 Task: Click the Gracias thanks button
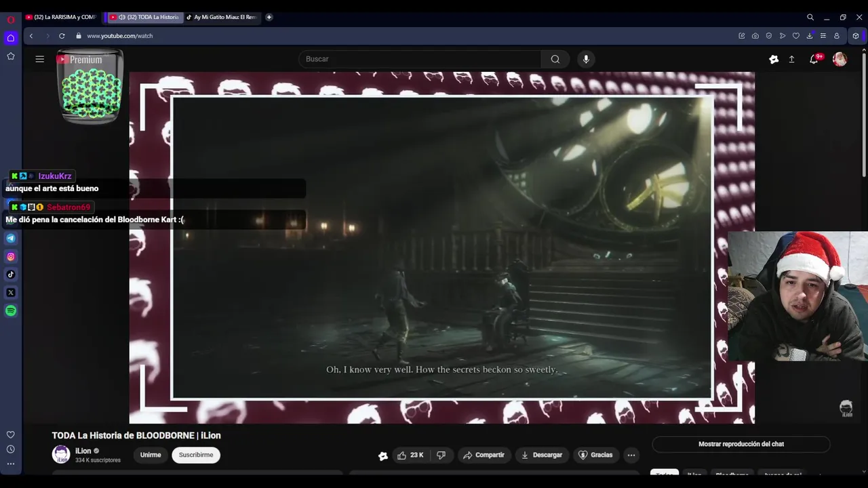(x=595, y=455)
